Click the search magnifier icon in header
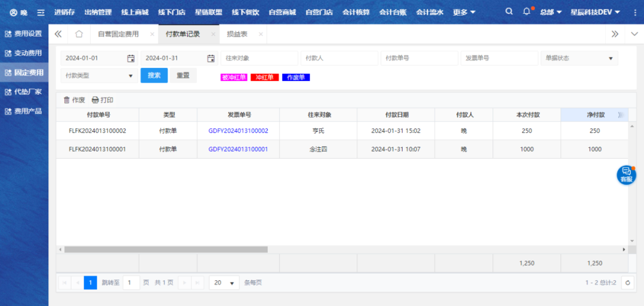The image size is (644, 306). [x=509, y=12]
